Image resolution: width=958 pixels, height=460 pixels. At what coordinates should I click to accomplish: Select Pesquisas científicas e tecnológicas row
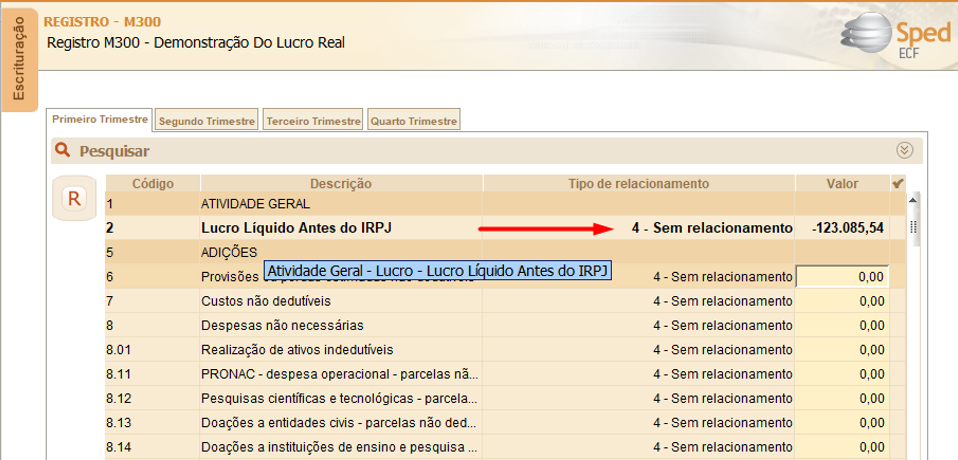(505, 398)
